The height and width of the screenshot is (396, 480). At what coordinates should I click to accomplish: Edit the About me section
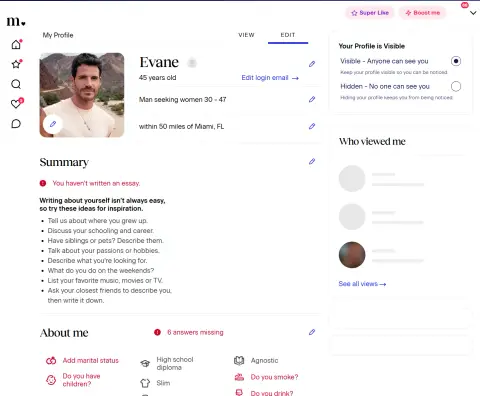312,332
